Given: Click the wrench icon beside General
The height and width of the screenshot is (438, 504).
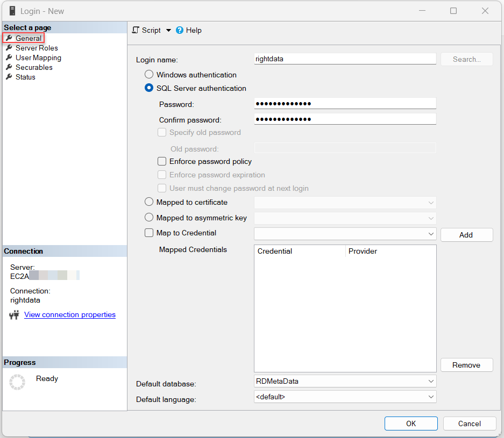Looking at the screenshot, I should point(10,38).
